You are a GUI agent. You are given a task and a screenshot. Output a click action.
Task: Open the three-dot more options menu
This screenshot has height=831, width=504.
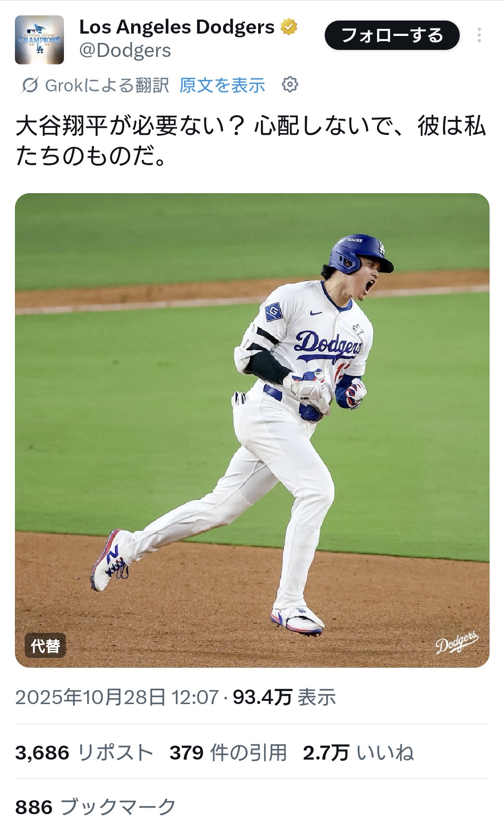pyautogui.click(x=479, y=35)
